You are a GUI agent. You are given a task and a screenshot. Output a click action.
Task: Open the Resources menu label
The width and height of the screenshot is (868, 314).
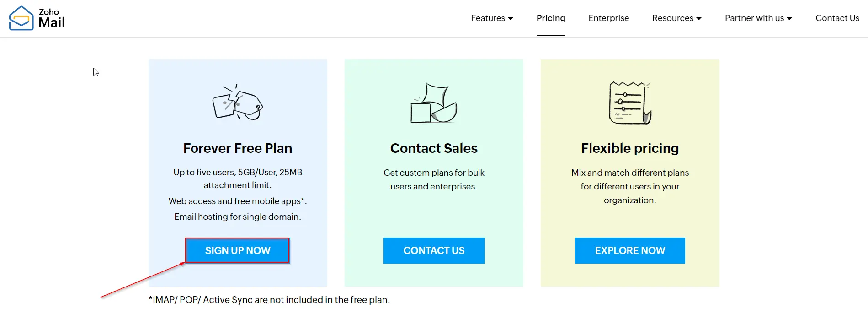coord(672,18)
